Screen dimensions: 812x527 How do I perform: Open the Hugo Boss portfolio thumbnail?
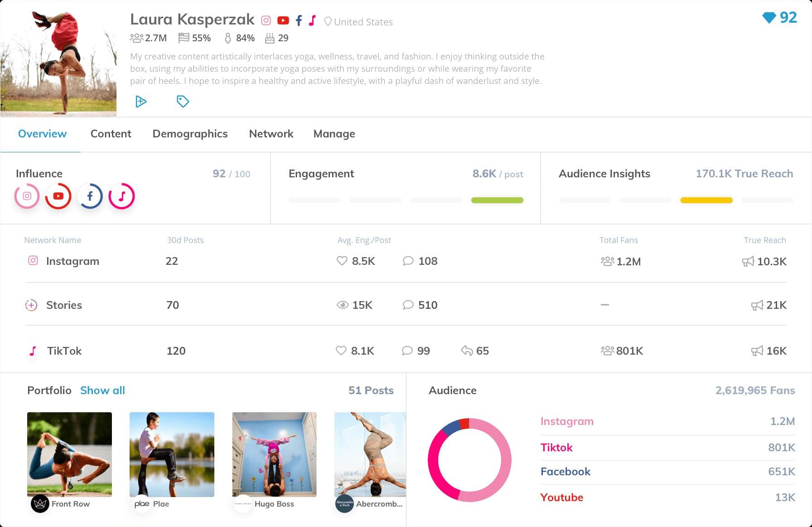[x=274, y=454]
